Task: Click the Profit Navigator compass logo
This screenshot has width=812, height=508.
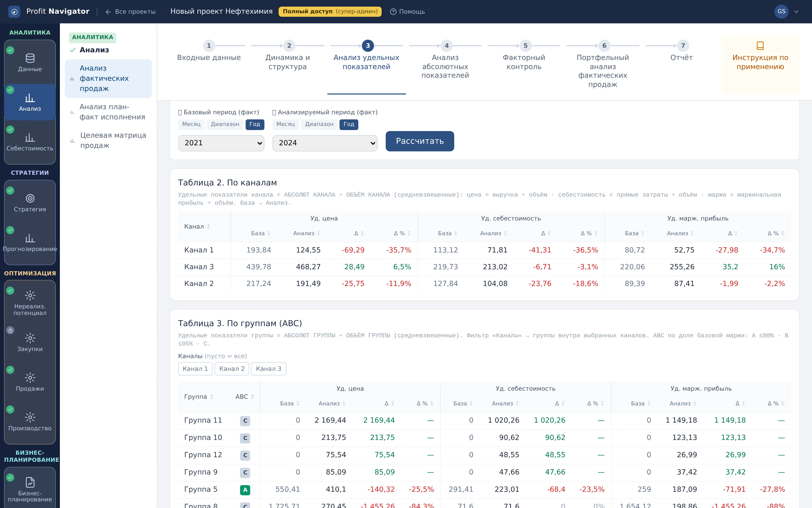Action: 14,12
